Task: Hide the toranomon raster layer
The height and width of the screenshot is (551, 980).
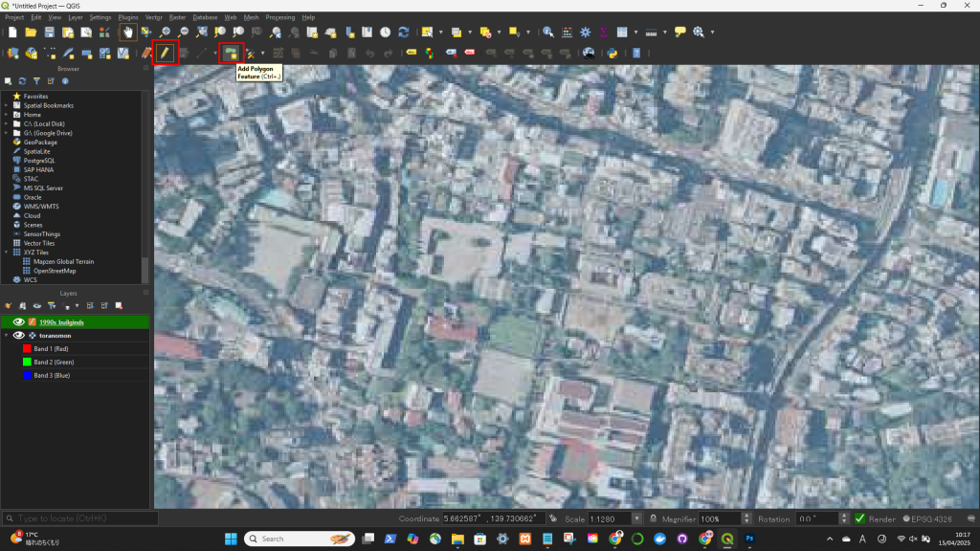Action: 18,336
